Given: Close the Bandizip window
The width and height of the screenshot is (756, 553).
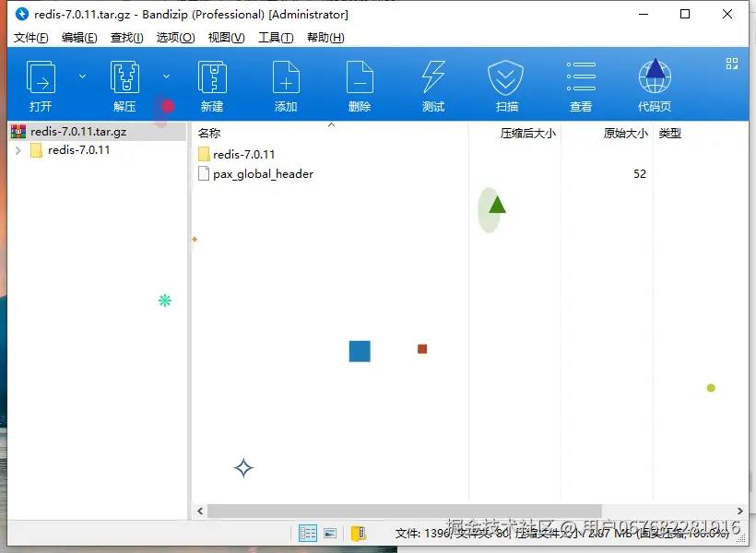Looking at the screenshot, I should click(x=727, y=14).
